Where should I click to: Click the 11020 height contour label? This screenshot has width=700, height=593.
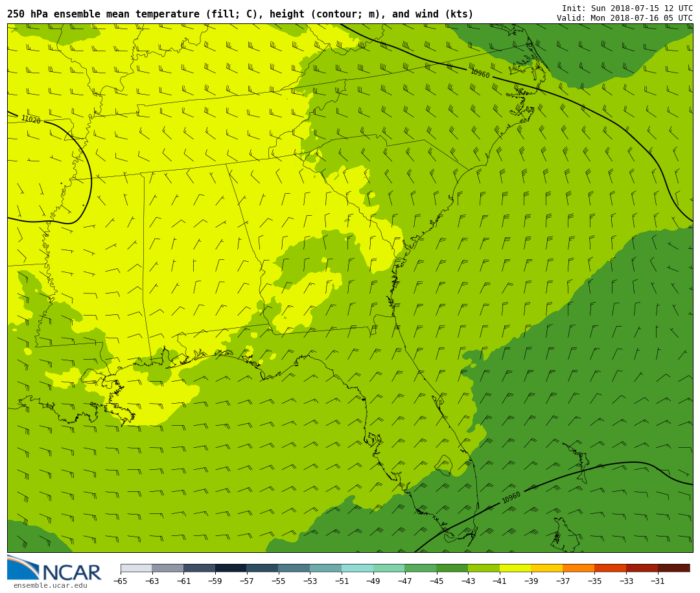(31, 119)
